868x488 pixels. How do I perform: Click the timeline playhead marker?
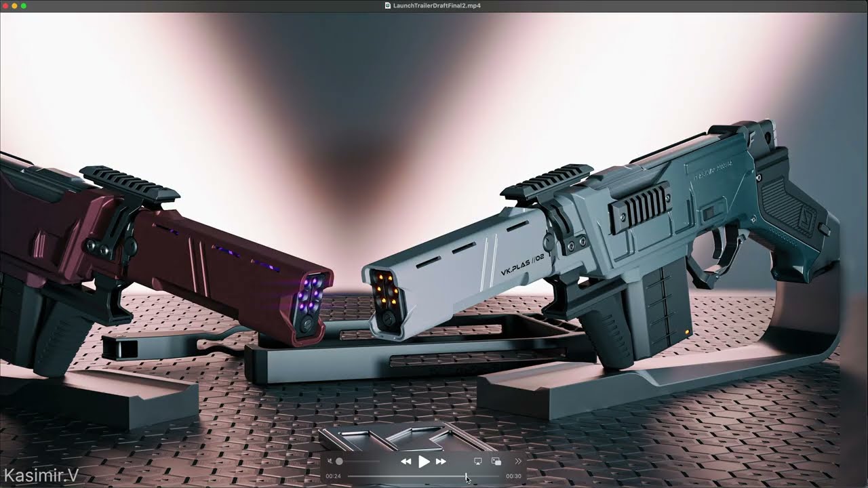tap(466, 476)
